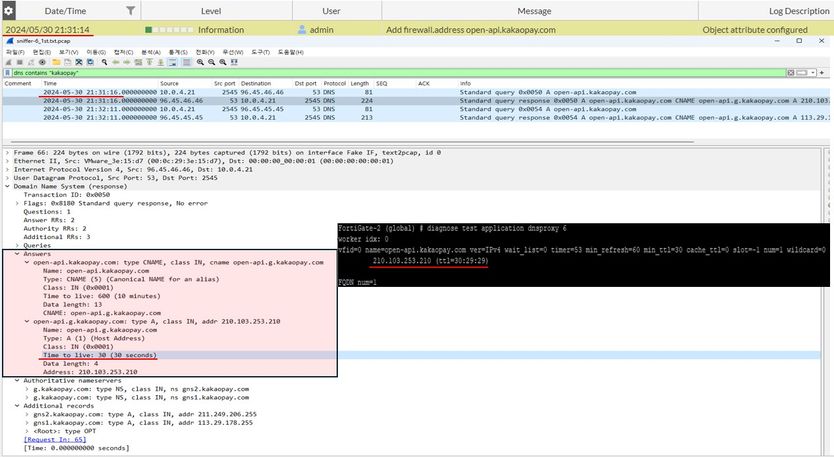
Task: Click the Reload capture file icon
Action: pyautogui.click(x=90, y=62)
